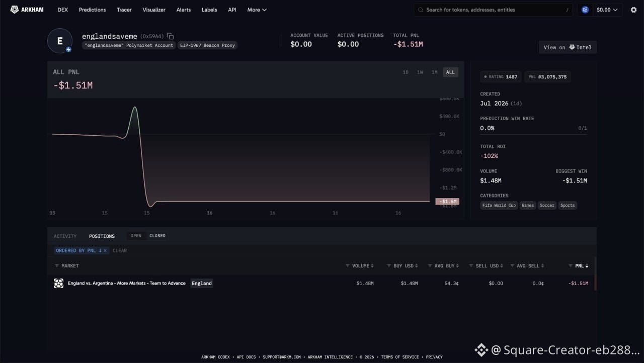Click the search magnifier icon
This screenshot has width=644, height=363.
[421, 10]
